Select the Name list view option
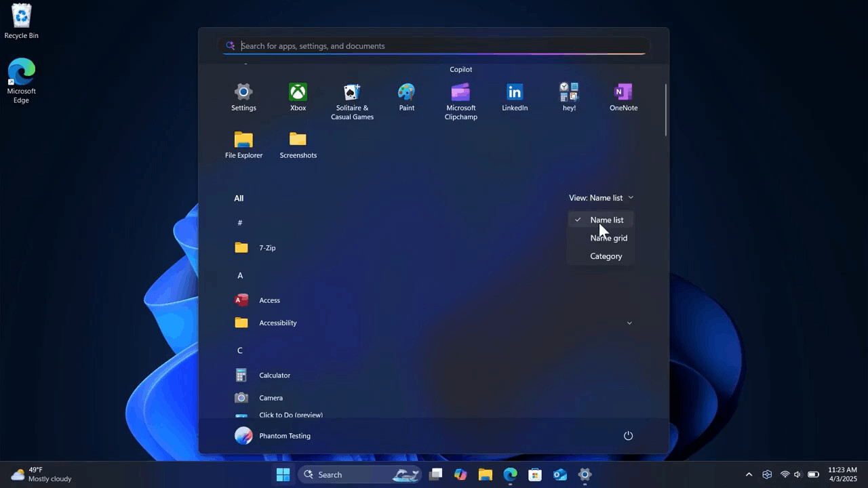 click(x=601, y=220)
